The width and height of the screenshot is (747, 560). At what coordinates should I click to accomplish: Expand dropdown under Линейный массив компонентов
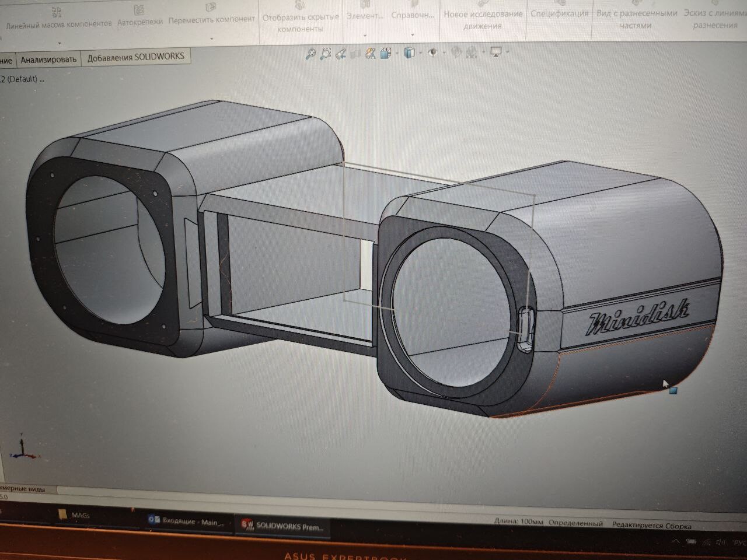coord(60,44)
